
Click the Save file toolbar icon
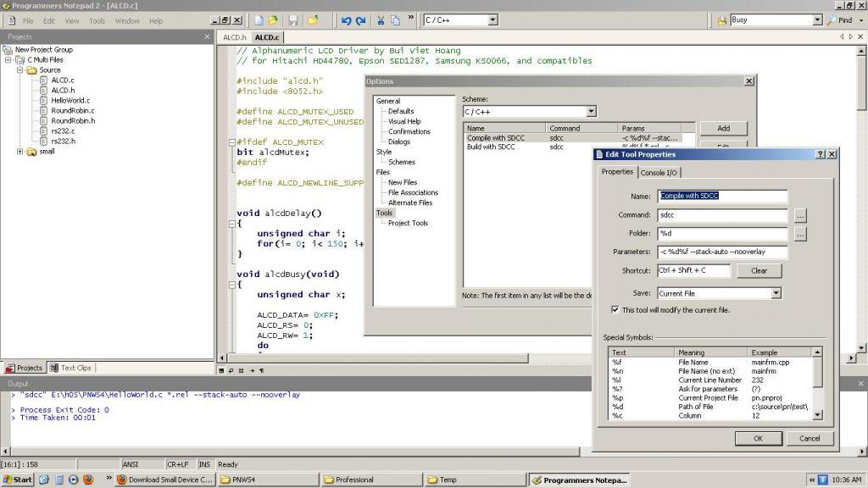click(292, 20)
